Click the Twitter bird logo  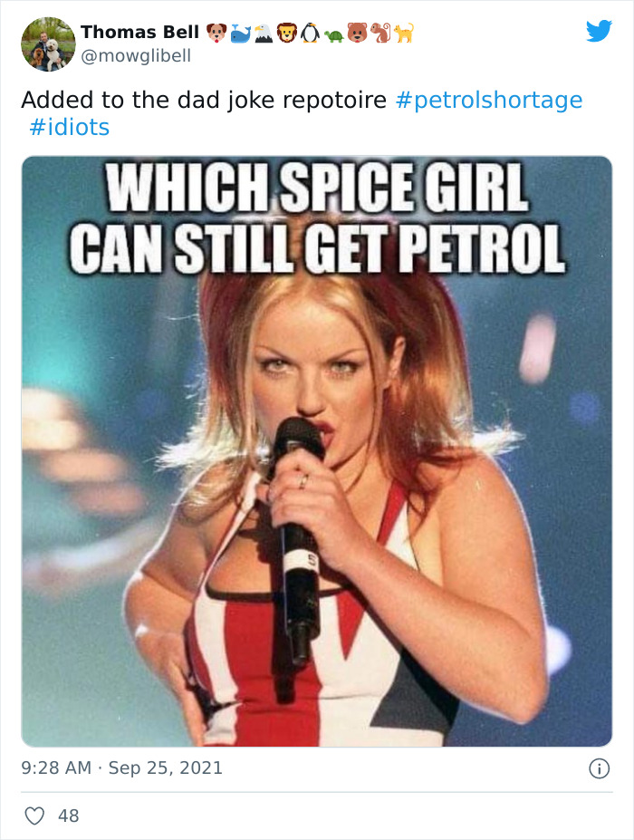click(x=599, y=31)
